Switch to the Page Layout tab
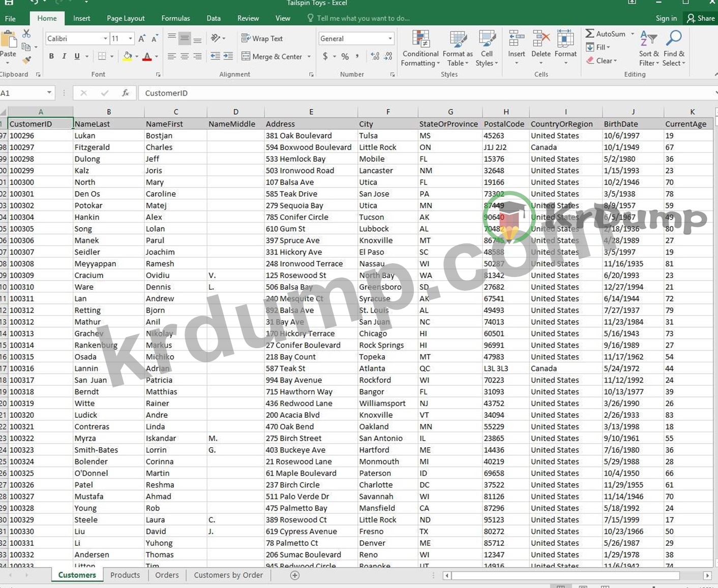 pos(126,18)
